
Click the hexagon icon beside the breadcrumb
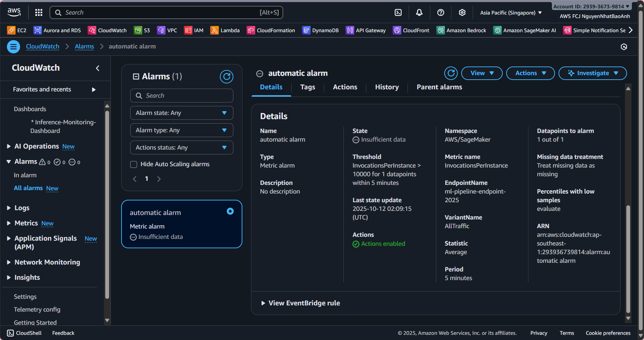[624, 47]
